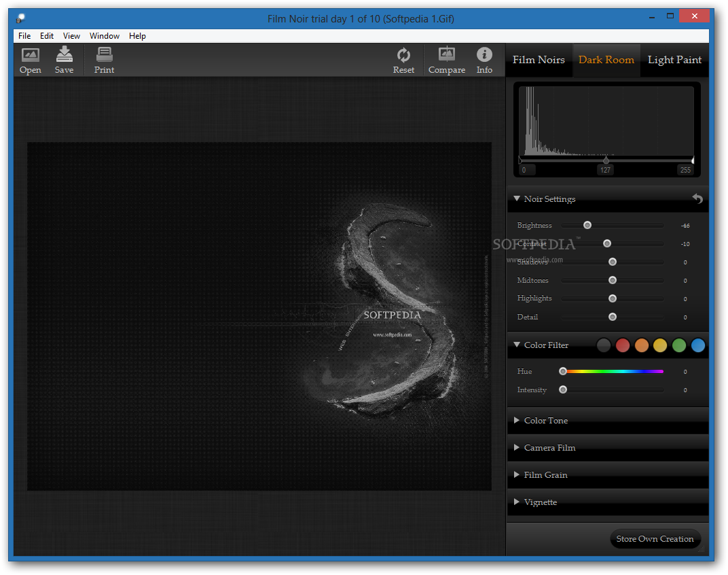Viewport: 728px width, 575px height.
Task: Click the Highlights slider handle
Action: [613, 298]
